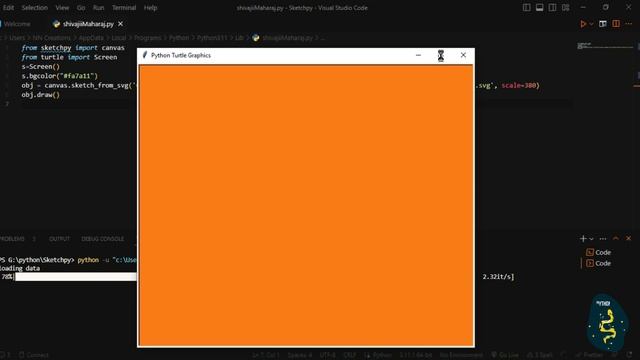
Task: Open the OUTPUT panel tab
Action: click(60, 239)
